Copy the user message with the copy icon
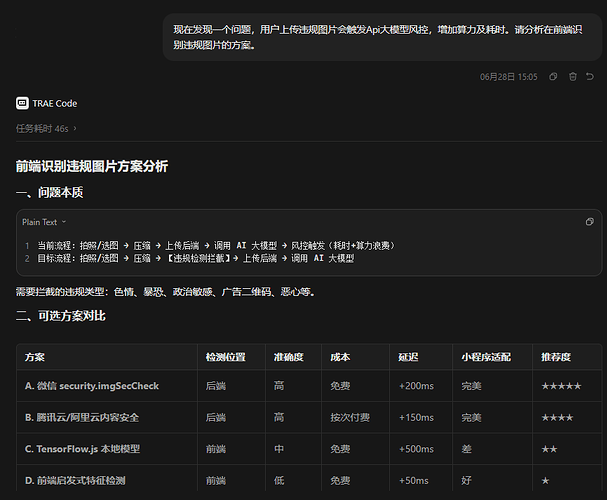The width and height of the screenshot is (607, 500). point(553,77)
